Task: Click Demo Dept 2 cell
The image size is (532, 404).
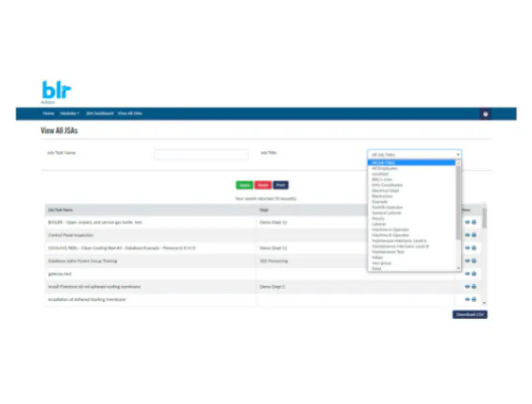Action: coord(272,287)
